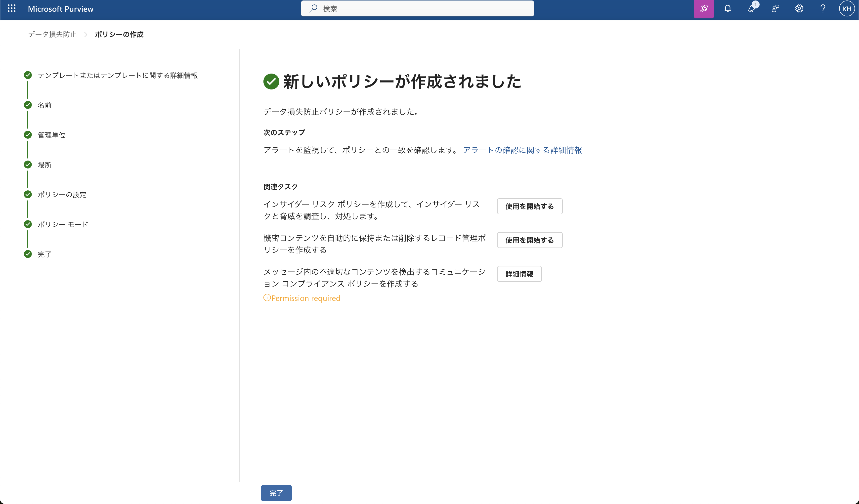Click the people feedback icon

(775, 8)
